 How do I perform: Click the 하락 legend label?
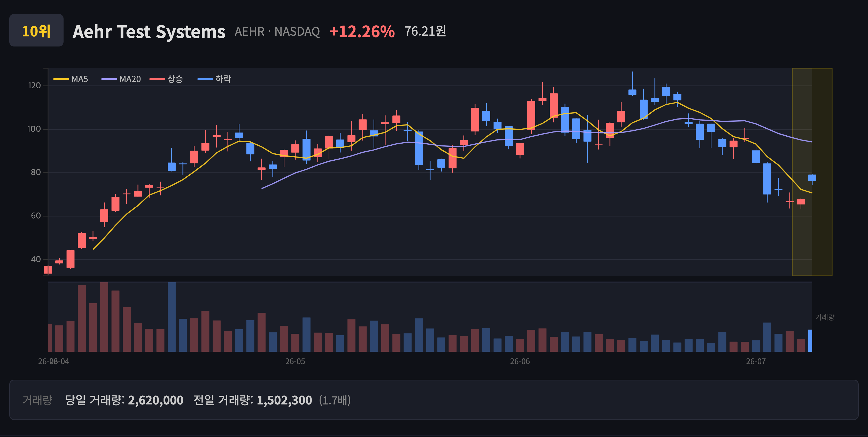(223, 79)
